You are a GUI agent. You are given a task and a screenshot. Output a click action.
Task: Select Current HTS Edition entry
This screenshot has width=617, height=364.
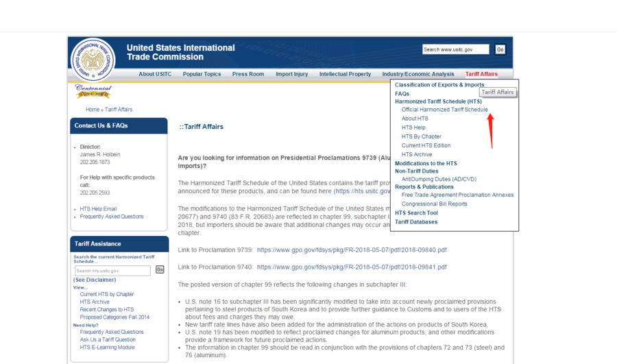point(426,145)
